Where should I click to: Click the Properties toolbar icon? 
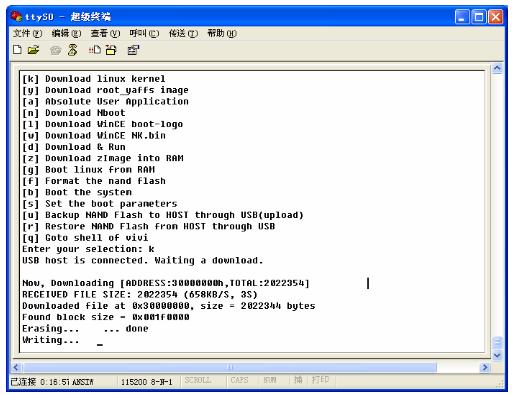[133, 50]
